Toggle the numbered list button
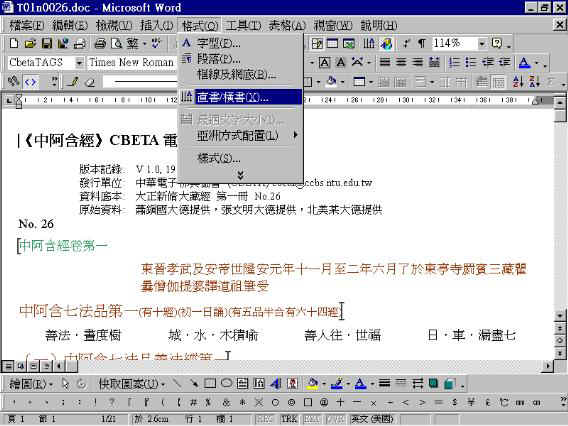The image size is (568, 426). tap(454, 63)
